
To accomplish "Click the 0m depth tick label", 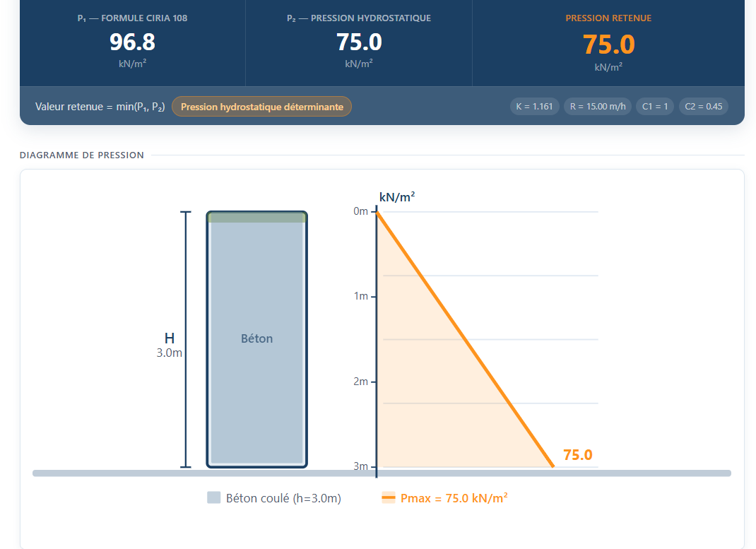I will tap(360, 211).
